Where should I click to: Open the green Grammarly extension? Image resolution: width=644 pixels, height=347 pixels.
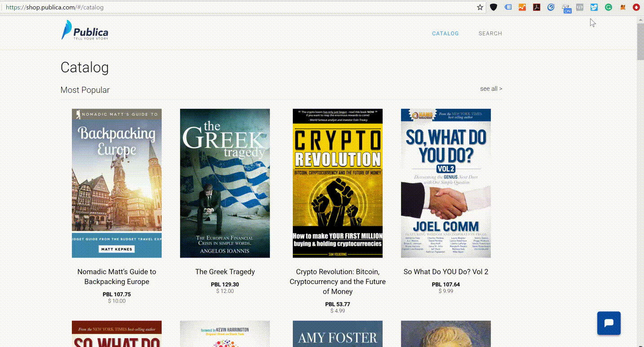point(609,7)
